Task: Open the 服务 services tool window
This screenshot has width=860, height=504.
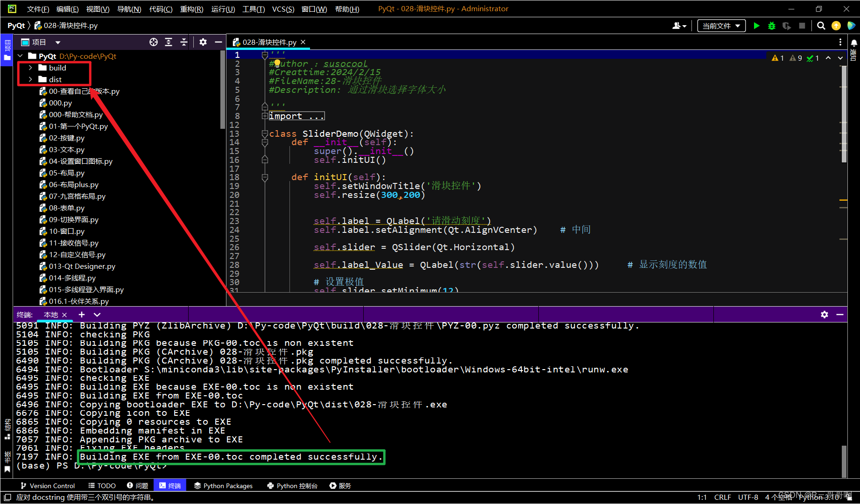Action: [340, 485]
